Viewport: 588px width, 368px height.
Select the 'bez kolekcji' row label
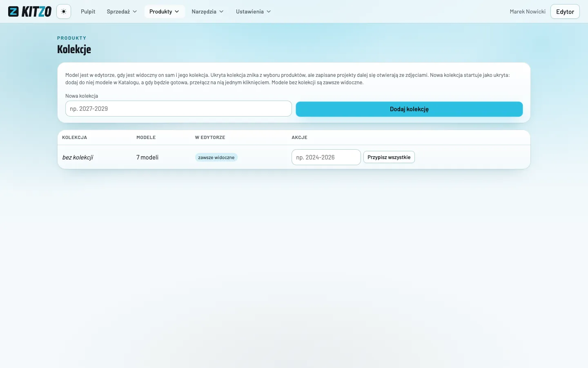78,157
